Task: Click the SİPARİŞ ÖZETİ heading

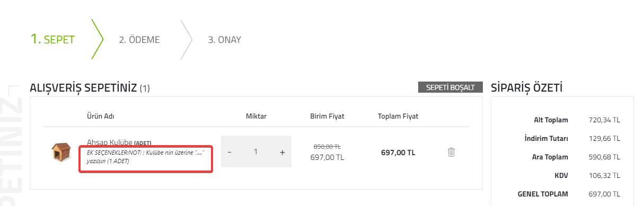Action: pyautogui.click(x=527, y=88)
